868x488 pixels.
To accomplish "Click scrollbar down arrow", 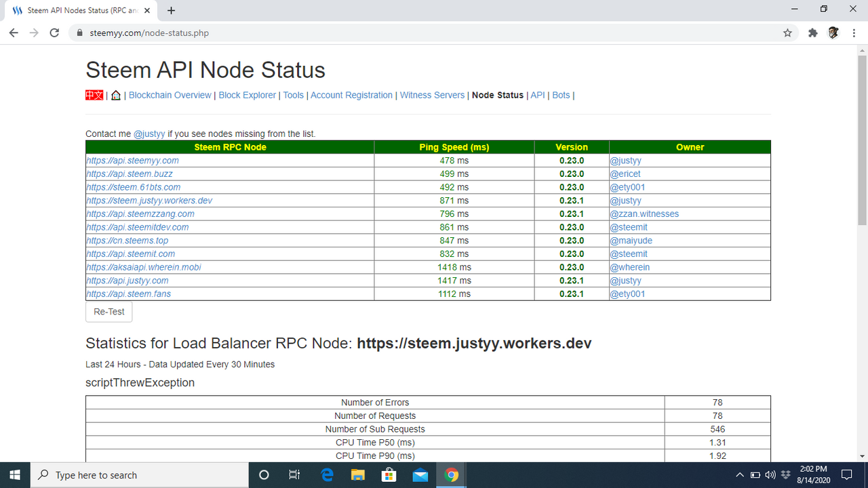I will 863,456.
